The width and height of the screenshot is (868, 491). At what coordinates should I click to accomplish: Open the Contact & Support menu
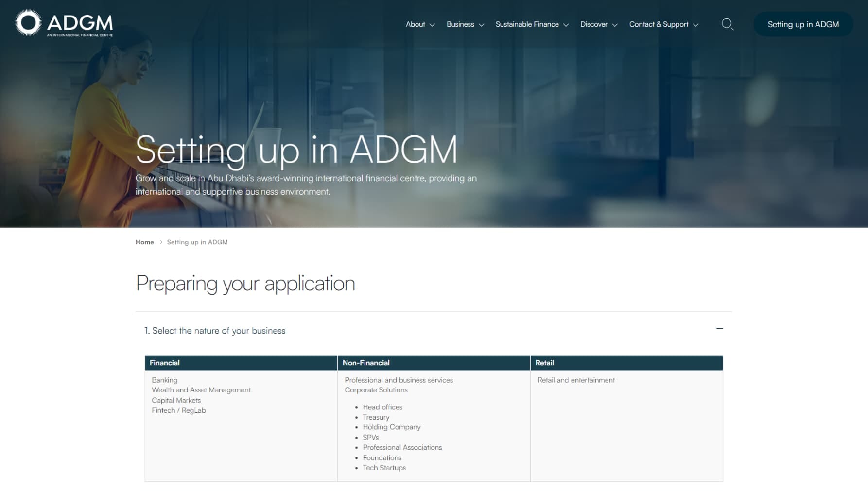click(x=659, y=24)
